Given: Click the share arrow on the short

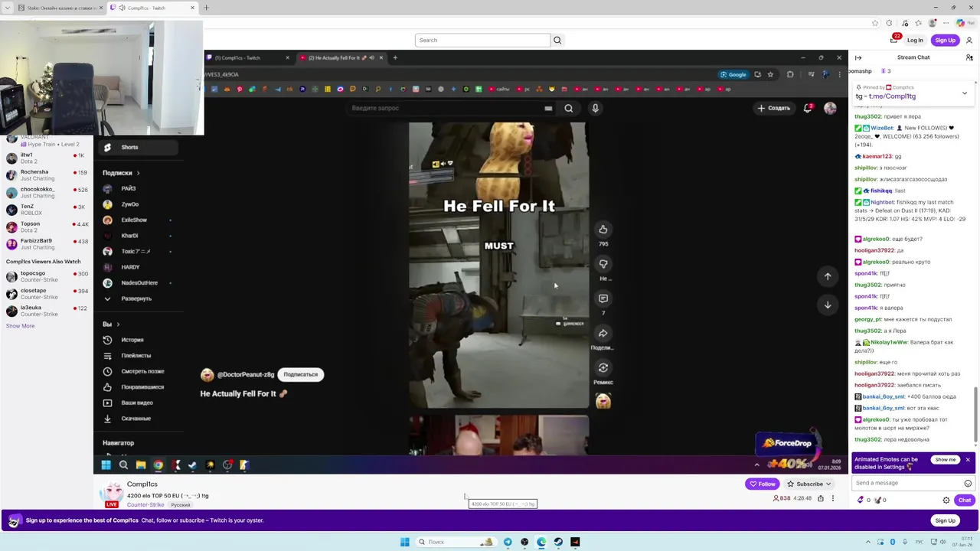Looking at the screenshot, I should click(x=603, y=333).
